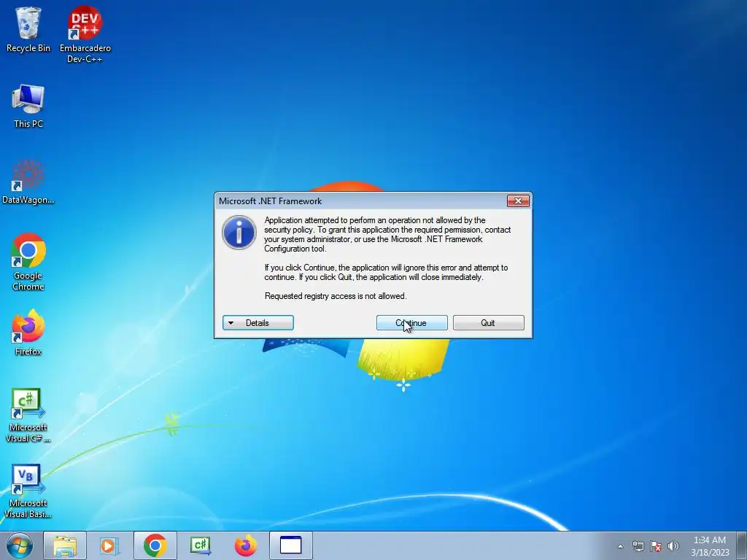Open the Action Center flag icon
Image resolution: width=747 pixels, height=560 pixels.
click(656, 546)
